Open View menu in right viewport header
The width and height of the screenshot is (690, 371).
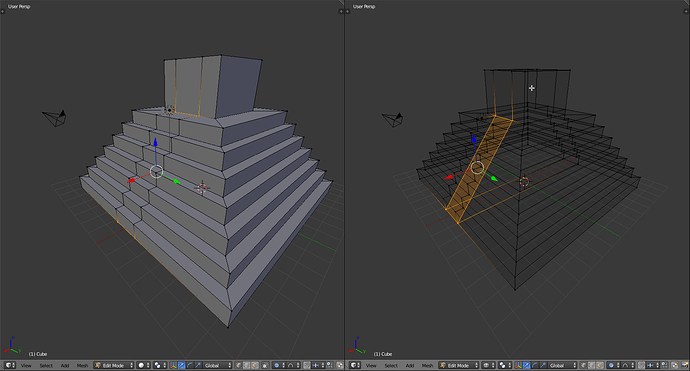[371, 365]
